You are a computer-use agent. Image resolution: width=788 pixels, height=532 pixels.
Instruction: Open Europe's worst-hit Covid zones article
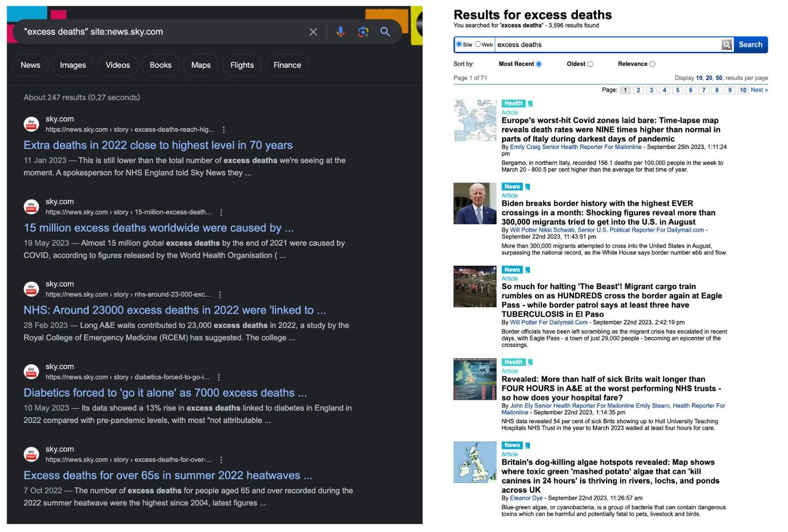[x=611, y=129]
